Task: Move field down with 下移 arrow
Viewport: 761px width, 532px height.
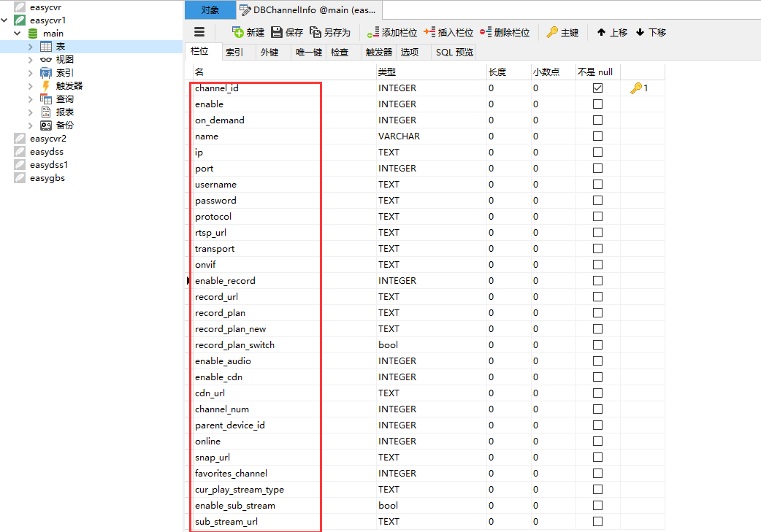Action: click(x=640, y=33)
